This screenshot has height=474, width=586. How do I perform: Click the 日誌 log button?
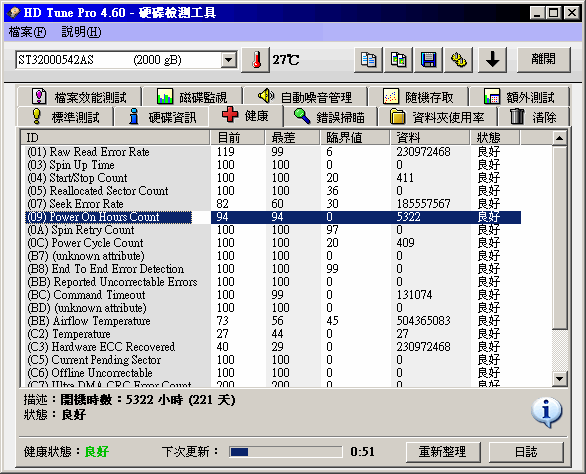click(526, 452)
